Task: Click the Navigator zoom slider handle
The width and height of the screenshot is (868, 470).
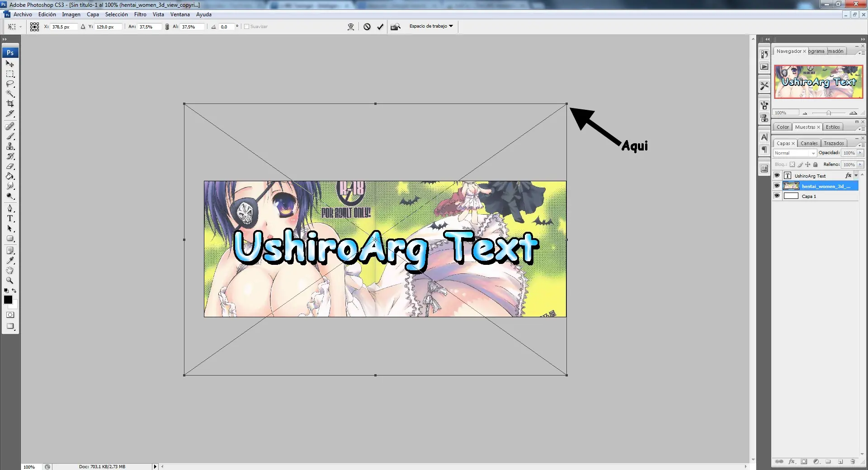Action: pyautogui.click(x=828, y=113)
